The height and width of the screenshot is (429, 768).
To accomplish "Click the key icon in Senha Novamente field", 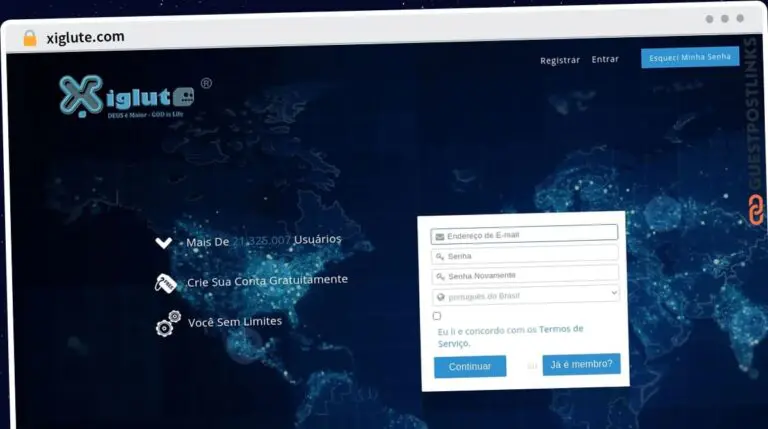I will pos(440,277).
